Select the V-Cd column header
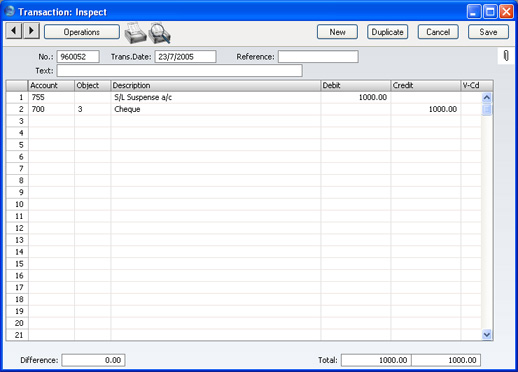 tap(477, 86)
